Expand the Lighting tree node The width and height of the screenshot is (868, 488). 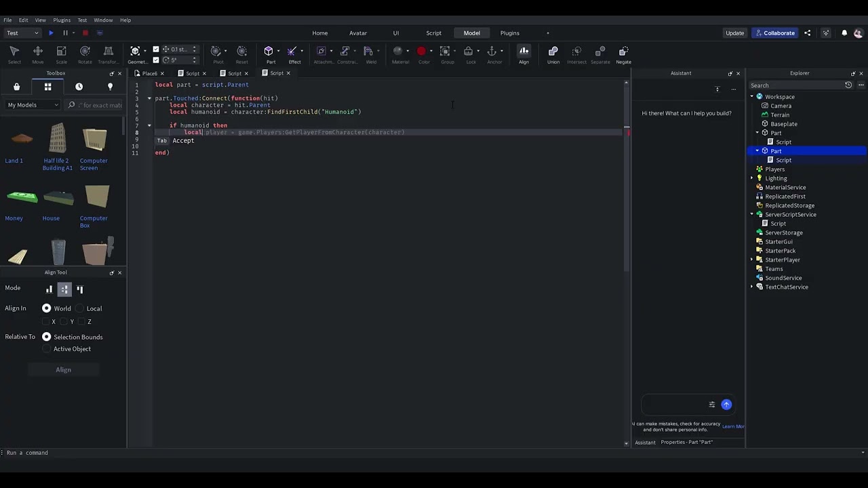(x=752, y=178)
